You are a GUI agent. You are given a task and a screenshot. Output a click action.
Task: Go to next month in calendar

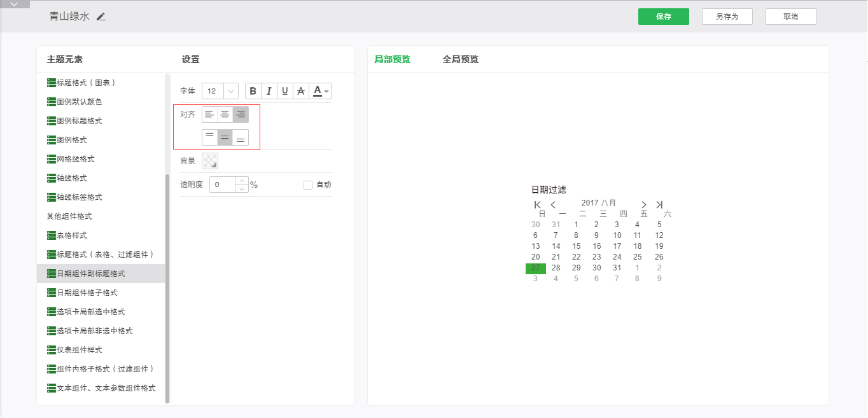(643, 204)
